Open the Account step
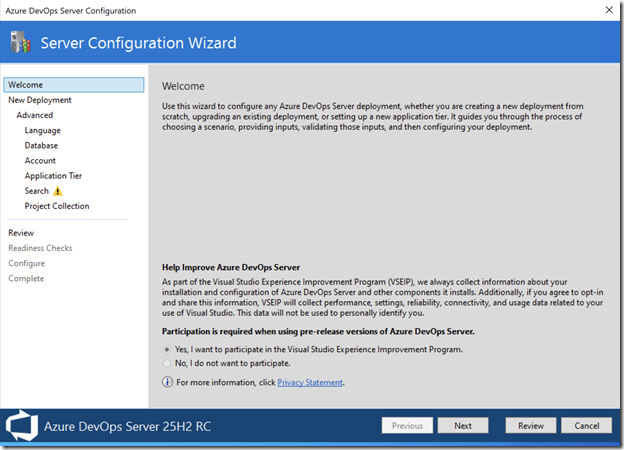This screenshot has height=450, width=624. (x=40, y=161)
